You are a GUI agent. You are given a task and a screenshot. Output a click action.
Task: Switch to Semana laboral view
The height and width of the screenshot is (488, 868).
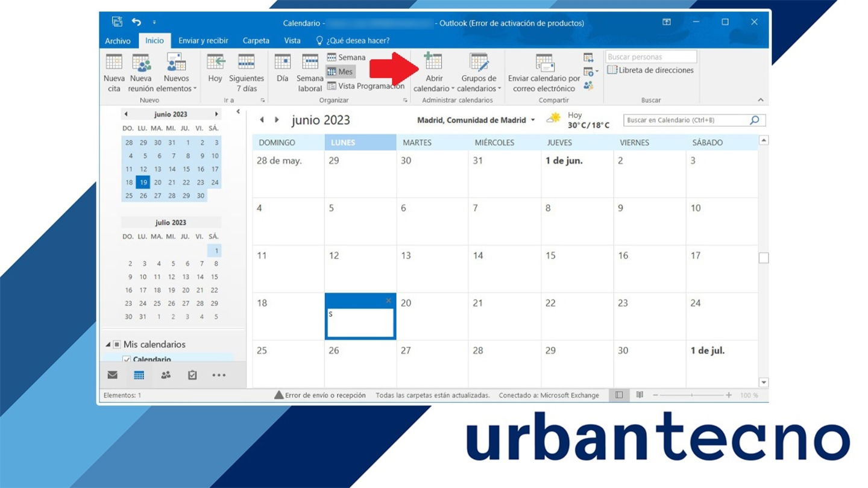(x=310, y=73)
